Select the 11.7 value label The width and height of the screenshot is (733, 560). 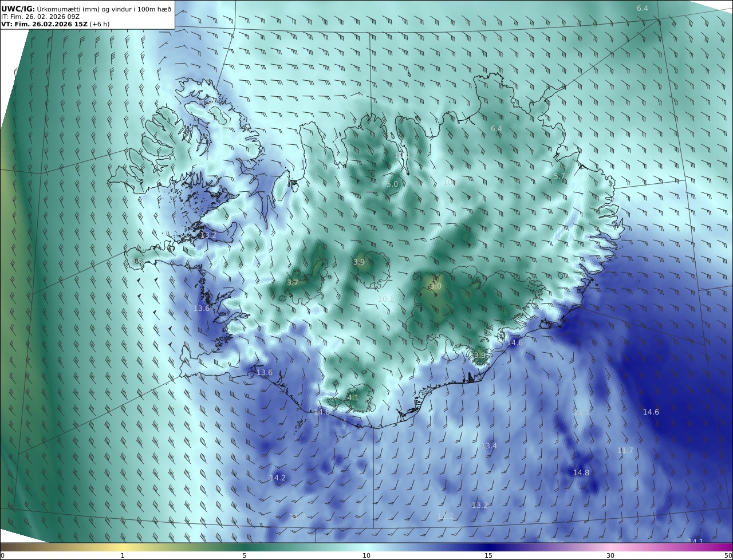[x=625, y=451]
